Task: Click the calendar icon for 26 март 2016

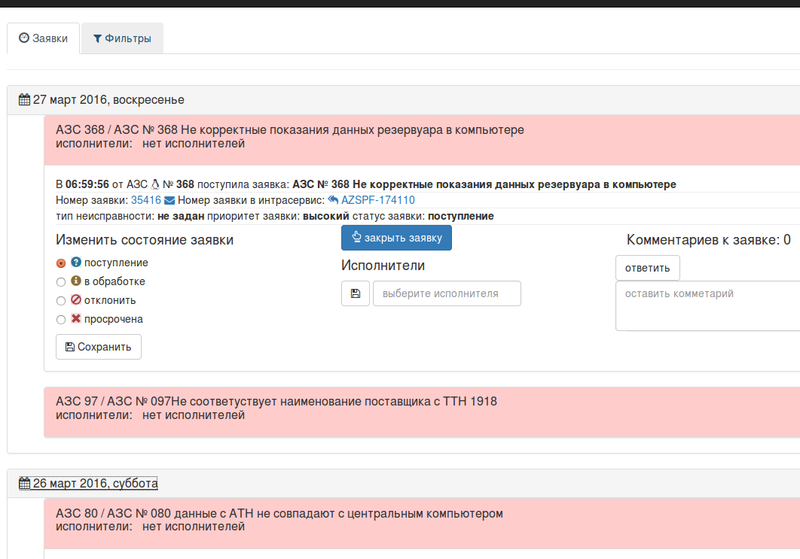Action: [x=25, y=483]
